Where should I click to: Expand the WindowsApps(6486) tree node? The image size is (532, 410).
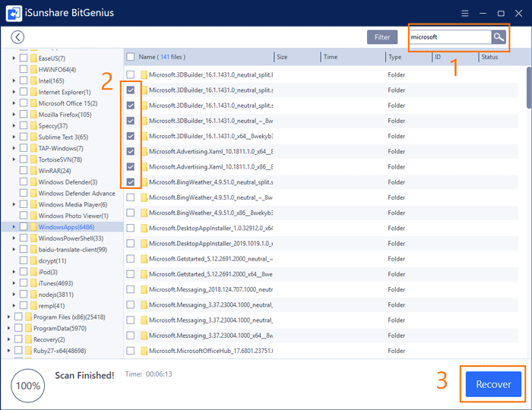[x=14, y=227]
